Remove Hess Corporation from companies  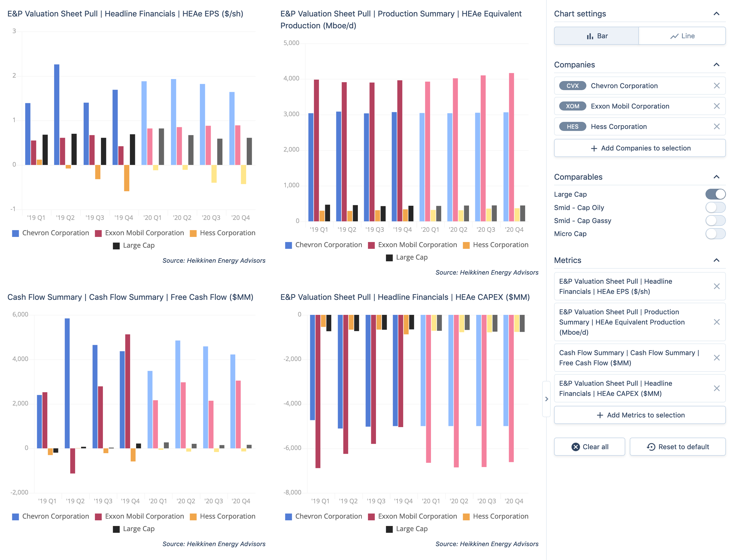pos(716,126)
